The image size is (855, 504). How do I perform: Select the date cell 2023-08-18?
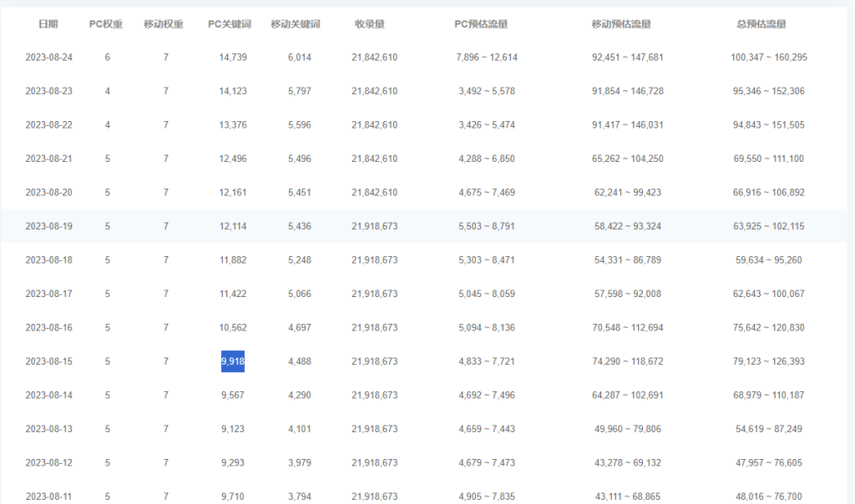tap(48, 260)
